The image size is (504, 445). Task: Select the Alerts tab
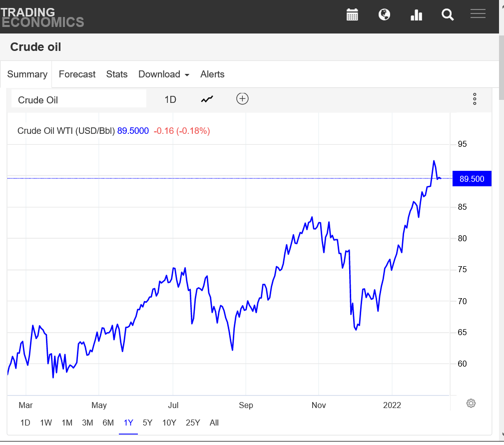(212, 74)
